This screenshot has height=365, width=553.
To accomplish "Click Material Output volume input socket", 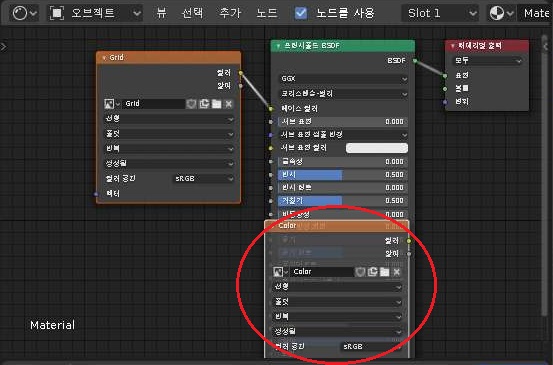I will (x=445, y=89).
